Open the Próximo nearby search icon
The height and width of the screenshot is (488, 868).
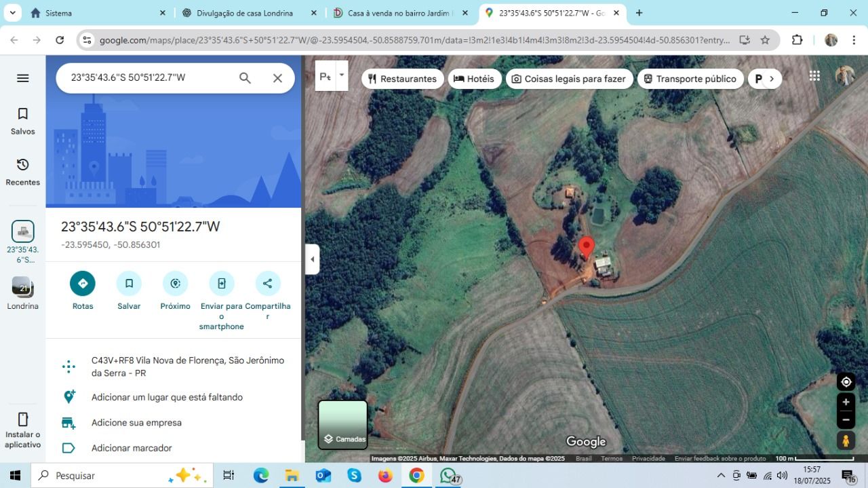click(175, 283)
